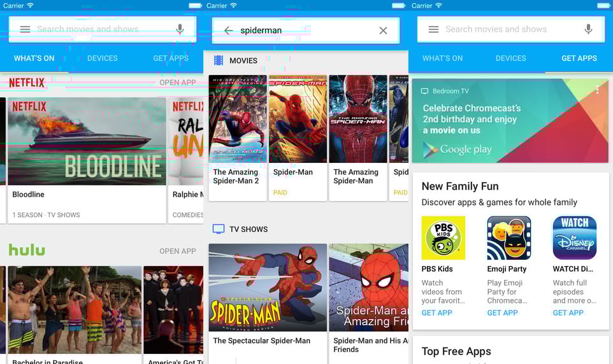Open The Amazing Spider-Man 2 poster

[238, 119]
